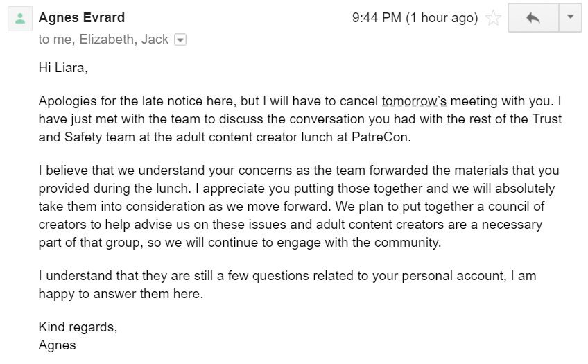The image size is (588, 364).
Task: Click the word "PatreCon" in the message
Action: coord(380,137)
